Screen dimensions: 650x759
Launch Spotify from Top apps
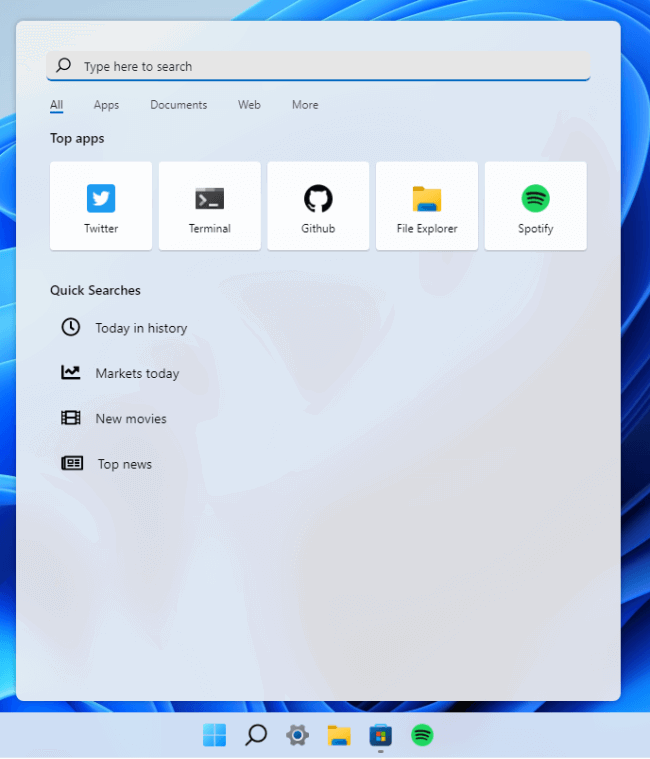click(536, 206)
